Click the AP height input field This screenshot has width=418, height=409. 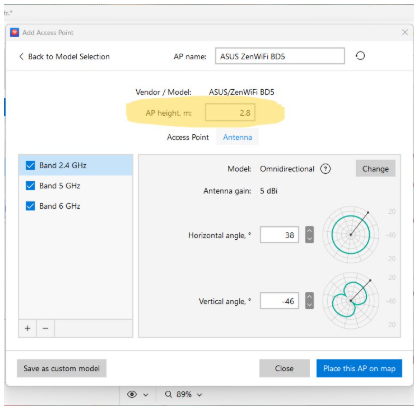(230, 113)
